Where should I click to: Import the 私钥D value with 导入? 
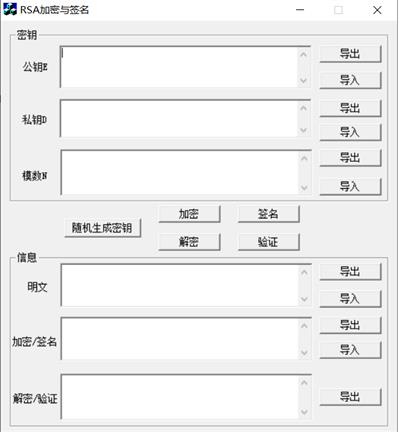(x=350, y=132)
